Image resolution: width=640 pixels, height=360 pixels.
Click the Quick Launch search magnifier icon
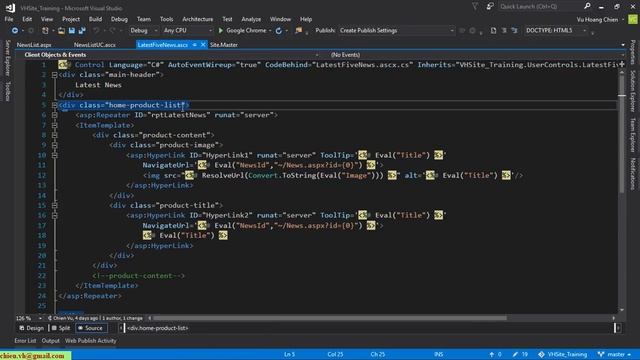(587, 6)
